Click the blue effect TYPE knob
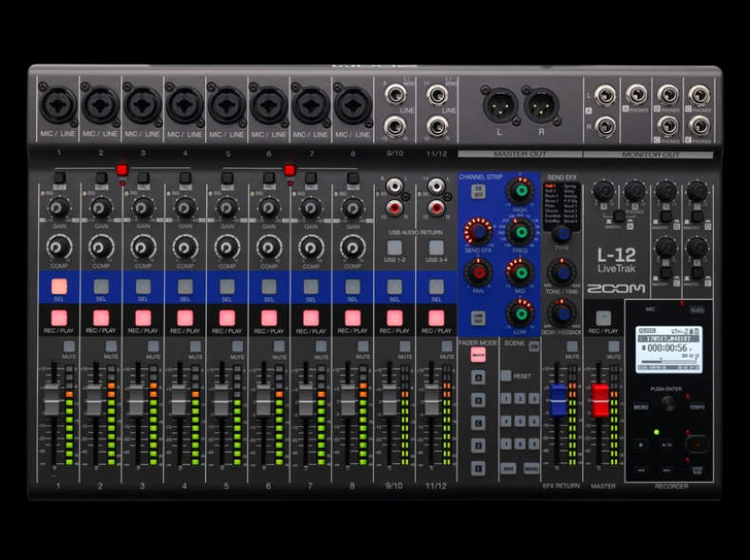Viewport: 750px width, 560px height. [561, 233]
